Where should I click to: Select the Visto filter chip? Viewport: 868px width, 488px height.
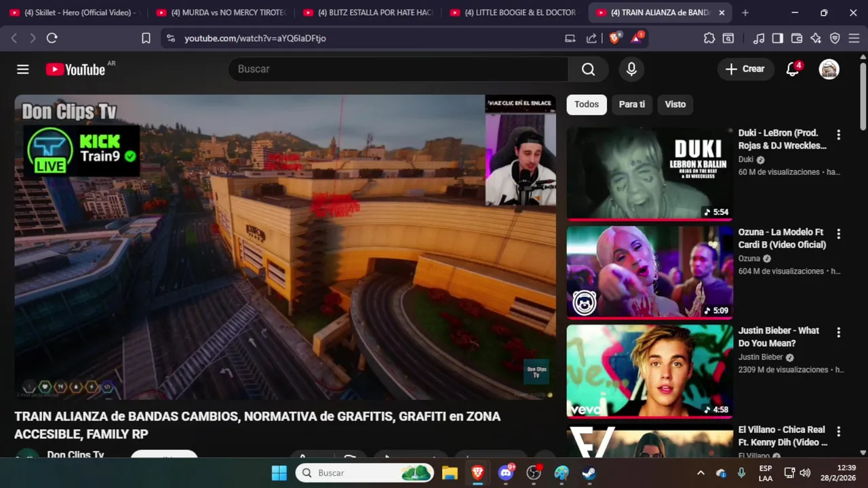675,104
